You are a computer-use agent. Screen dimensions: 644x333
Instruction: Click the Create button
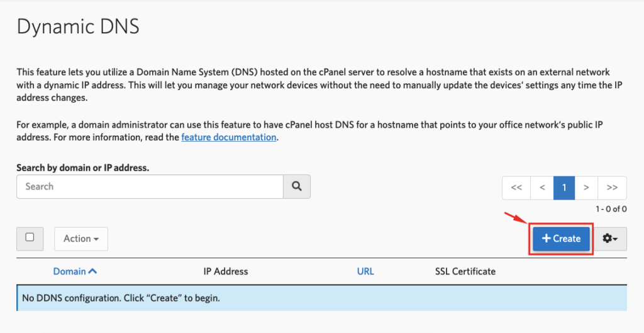(x=562, y=239)
